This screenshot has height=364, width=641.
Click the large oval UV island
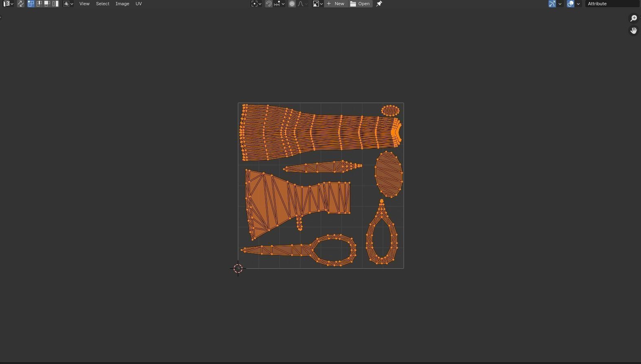point(389,174)
